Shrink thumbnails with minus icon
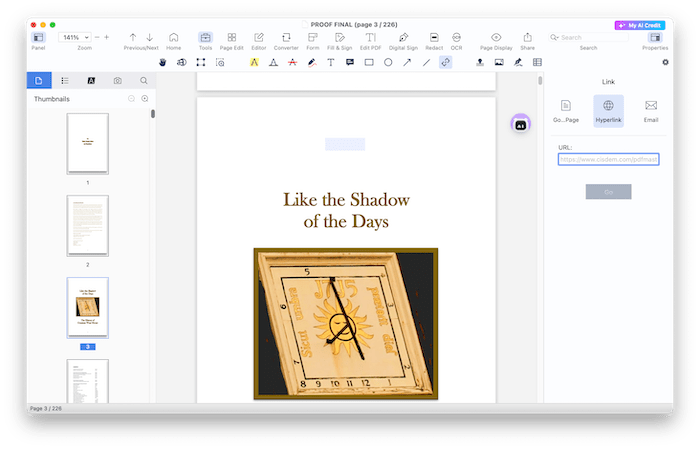The width and height of the screenshot is (700, 449). point(131,99)
